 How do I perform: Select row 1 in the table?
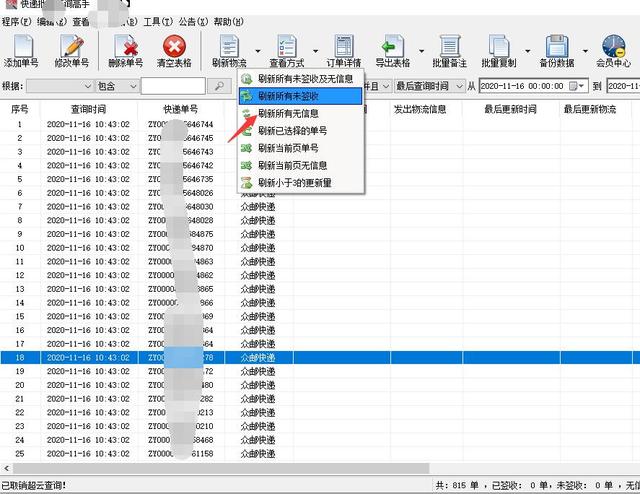pyautogui.click(x=320, y=125)
